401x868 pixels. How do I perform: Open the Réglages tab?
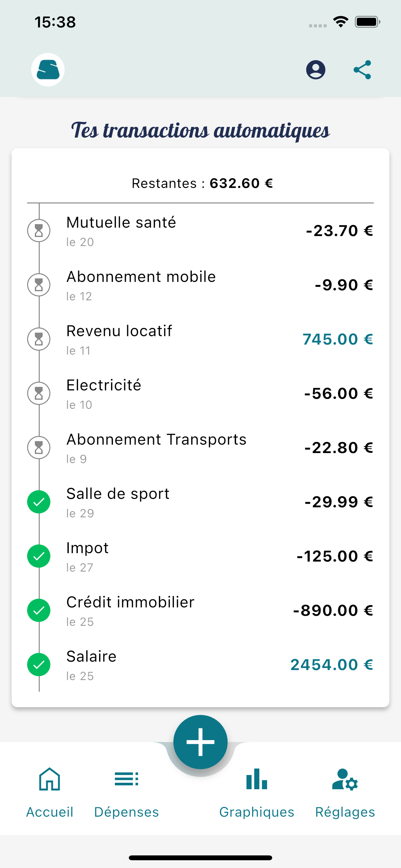(345, 792)
